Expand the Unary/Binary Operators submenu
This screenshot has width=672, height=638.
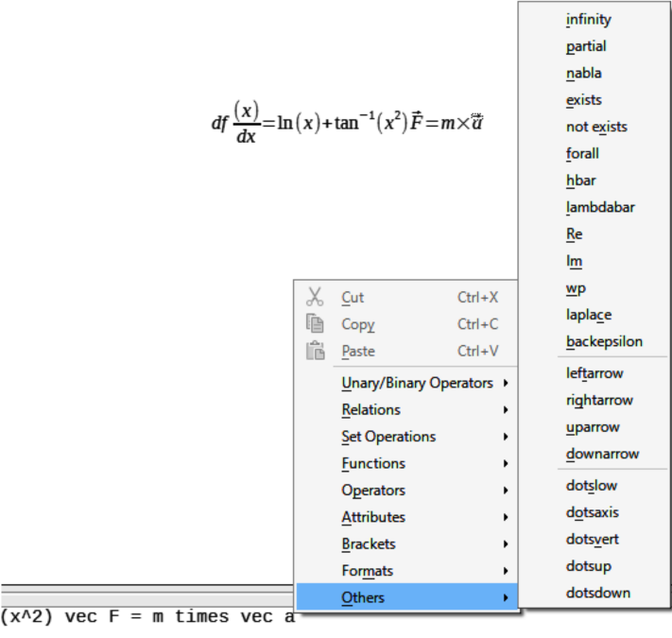click(416, 383)
